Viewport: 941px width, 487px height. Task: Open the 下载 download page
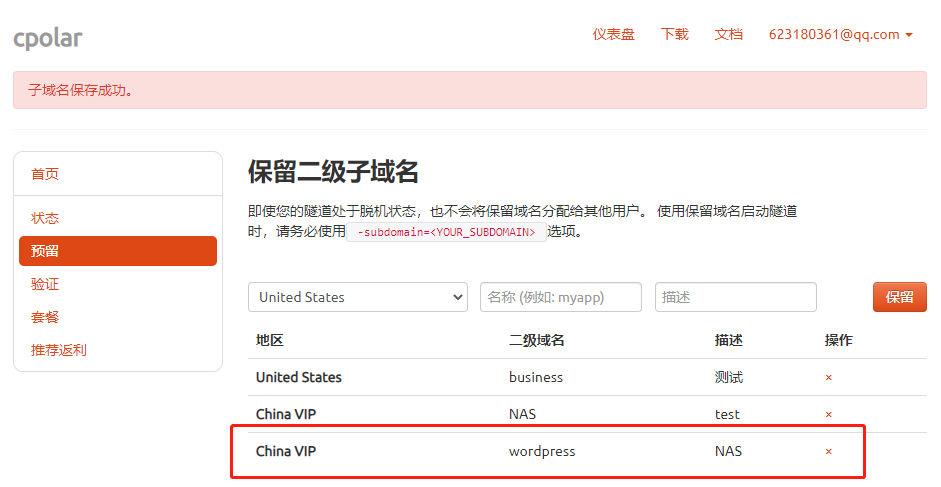675,34
